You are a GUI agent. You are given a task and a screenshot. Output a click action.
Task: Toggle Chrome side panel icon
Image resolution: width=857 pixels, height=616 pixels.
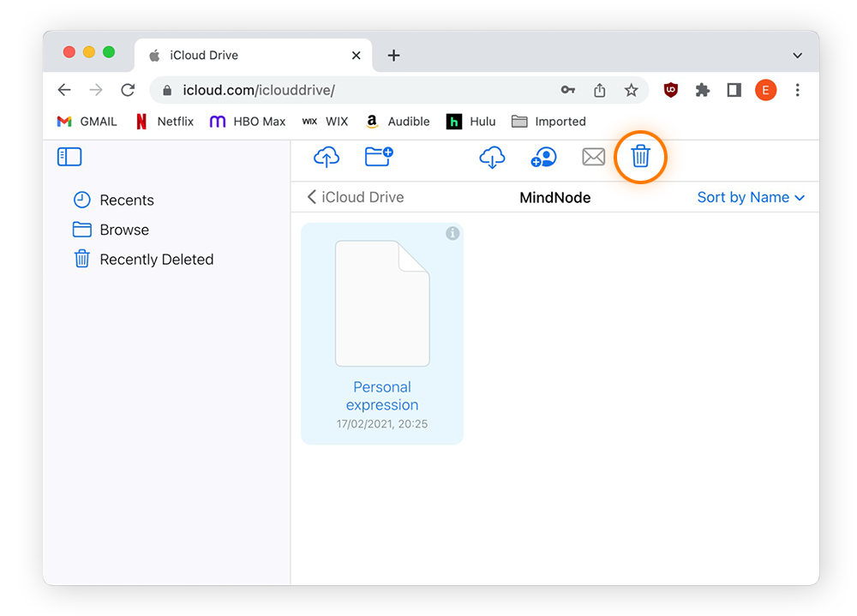click(734, 90)
